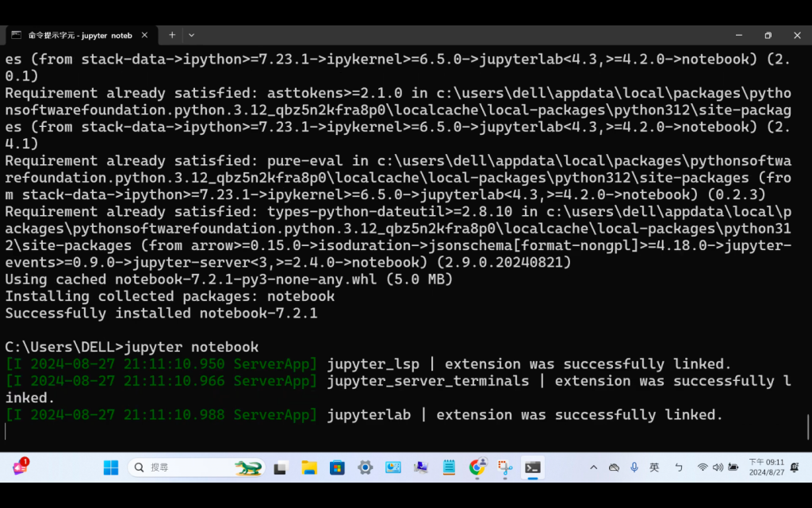The height and width of the screenshot is (508, 812).
Task: Open the clock and date showing 09:11
Action: coord(767,468)
